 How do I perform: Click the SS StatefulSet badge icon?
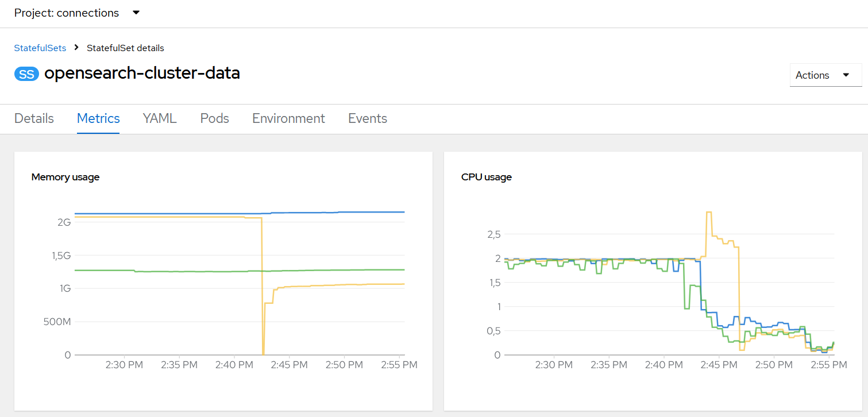coord(26,74)
